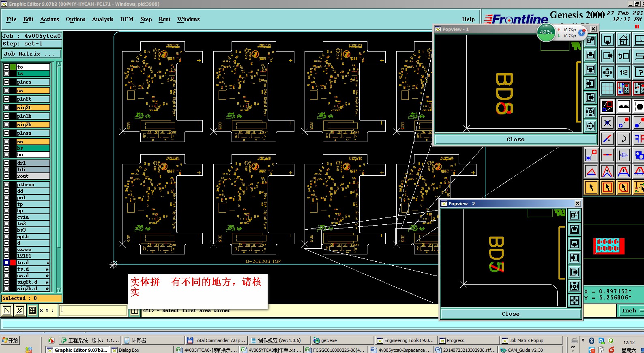Click the blue-to-red square copy tool icon

591,155
